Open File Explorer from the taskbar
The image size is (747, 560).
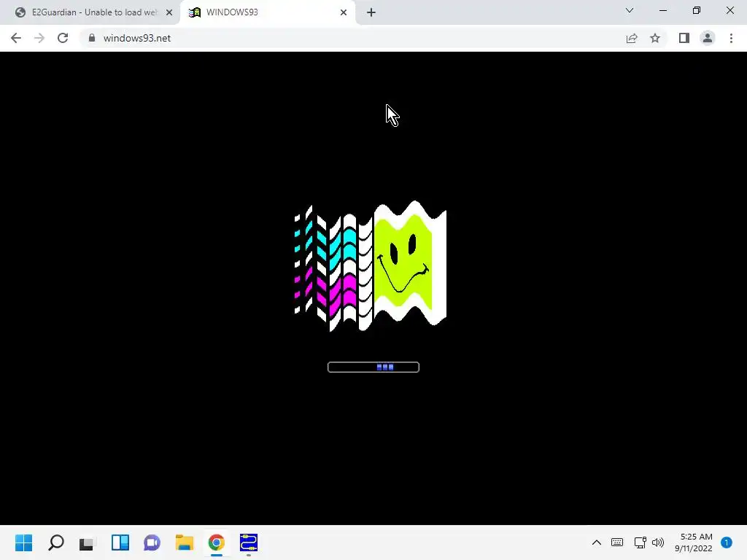click(185, 542)
